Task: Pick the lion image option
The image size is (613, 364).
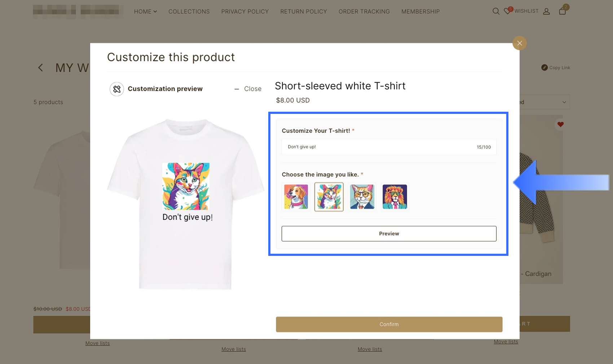Action: coord(395,197)
